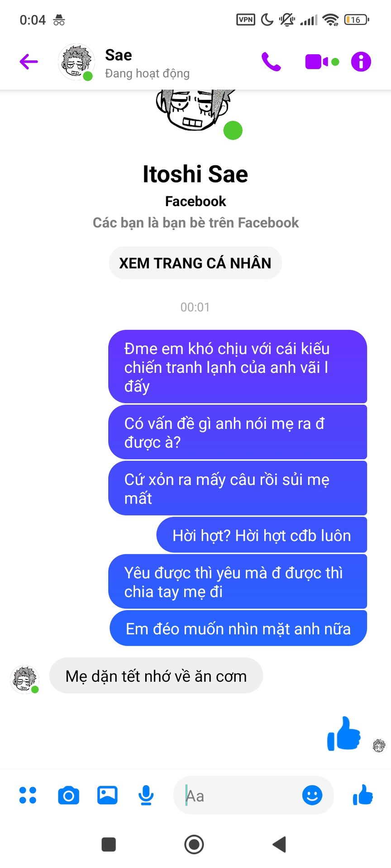Open the emoji picker smiley
The width and height of the screenshot is (391, 868).
(x=312, y=795)
